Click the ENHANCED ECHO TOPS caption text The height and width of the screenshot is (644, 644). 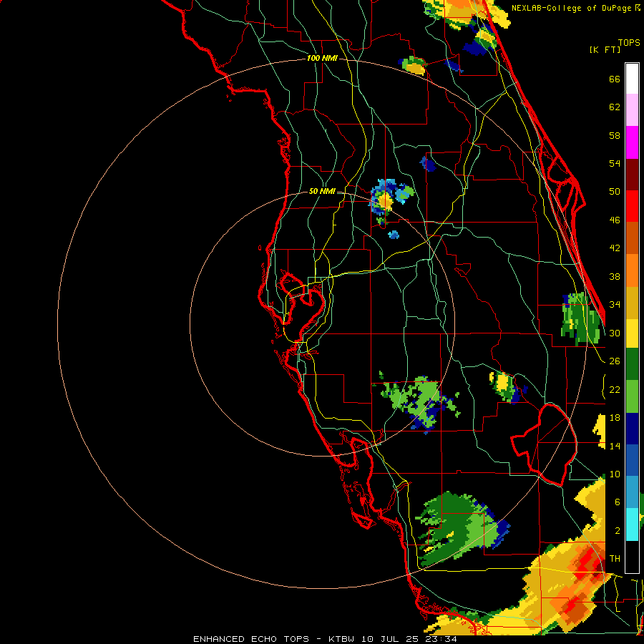pos(251,639)
